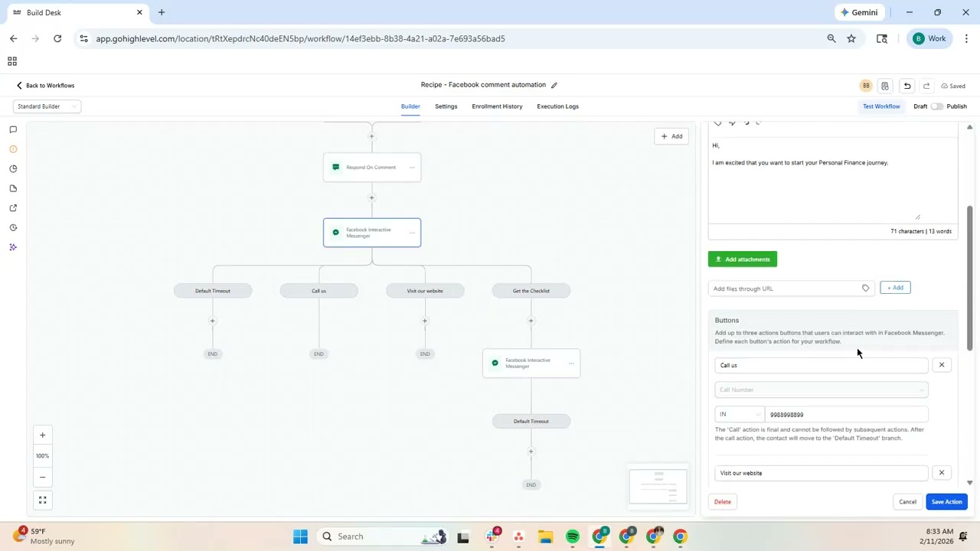Open options menu on Respond On Comment node
Screen dimensions: 980x551
[x=412, y=168]
